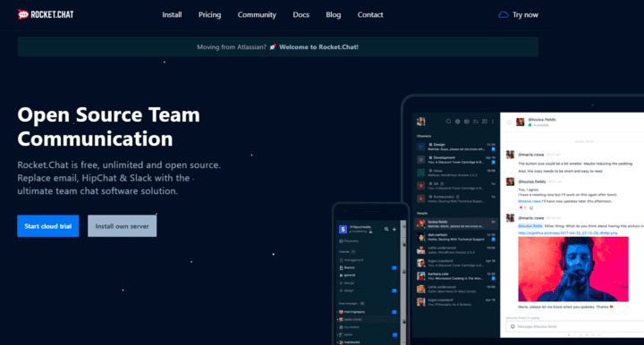Click the view mode icon in sidebar
The width and height of the screenshot is (644, 345).
[x=467, y=122]
